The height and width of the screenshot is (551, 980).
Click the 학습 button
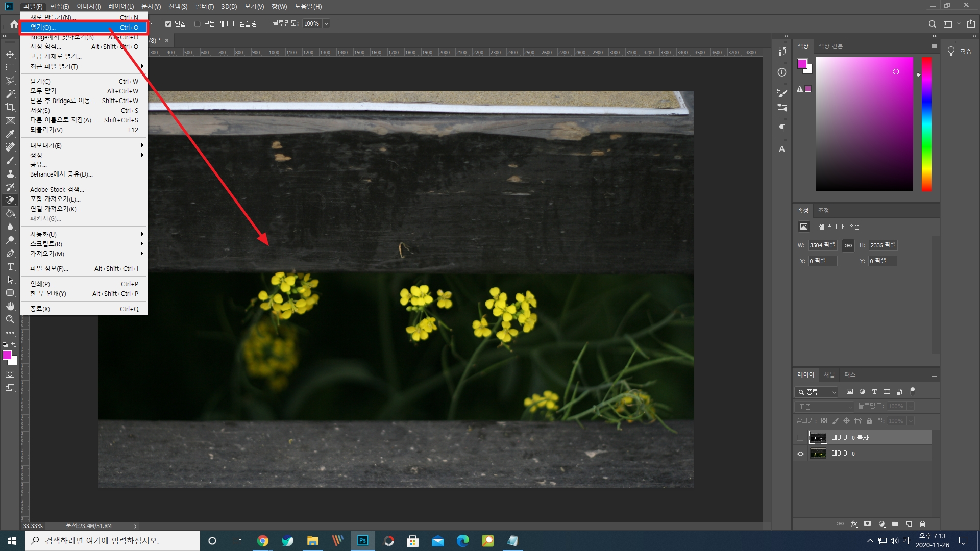tap(960, 52)
